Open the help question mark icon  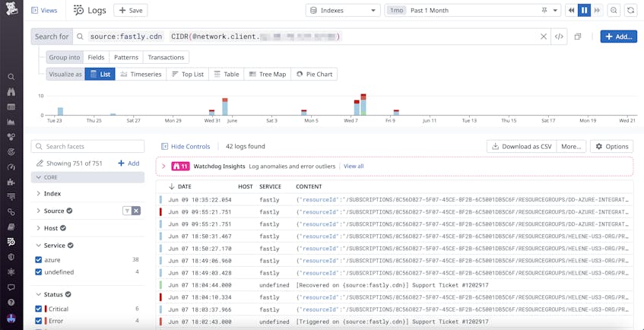tap(11, 303)
